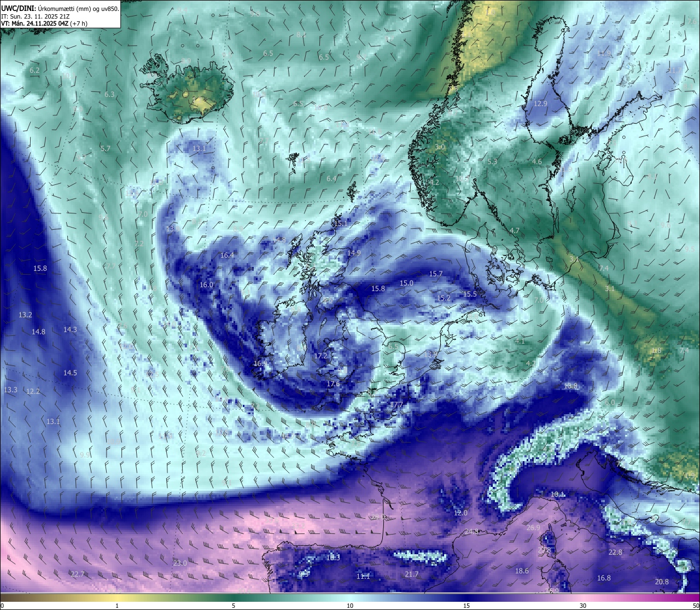Click the 16.9 value west of Ireland
This screenshot has height=610, width=700.
[x=260, y=364]
